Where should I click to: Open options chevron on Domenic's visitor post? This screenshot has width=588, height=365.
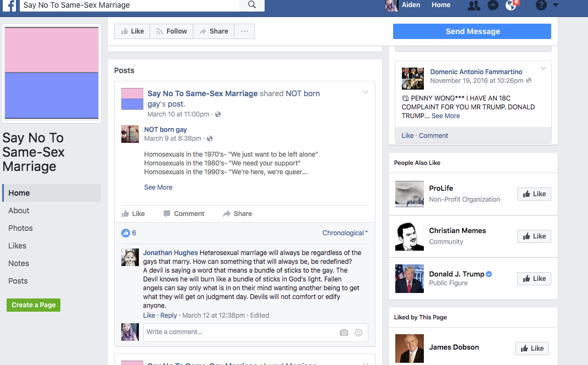click(x=544, y=68)
